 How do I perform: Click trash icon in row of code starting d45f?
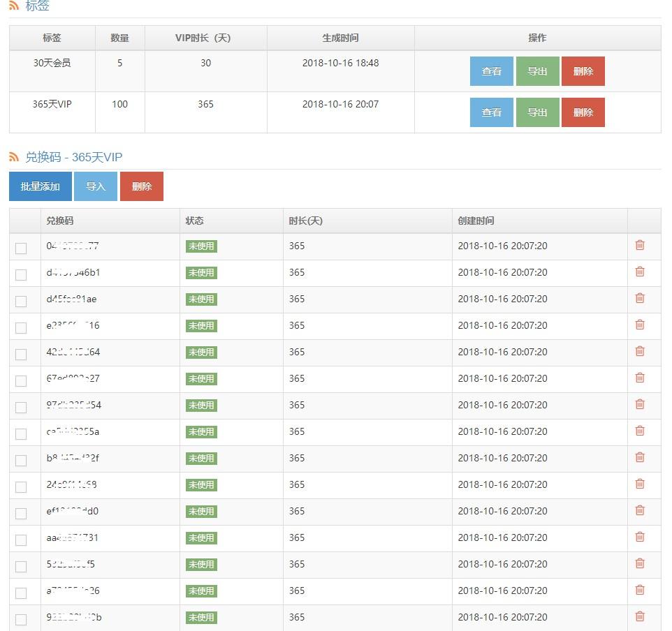(x=639, y=298)
